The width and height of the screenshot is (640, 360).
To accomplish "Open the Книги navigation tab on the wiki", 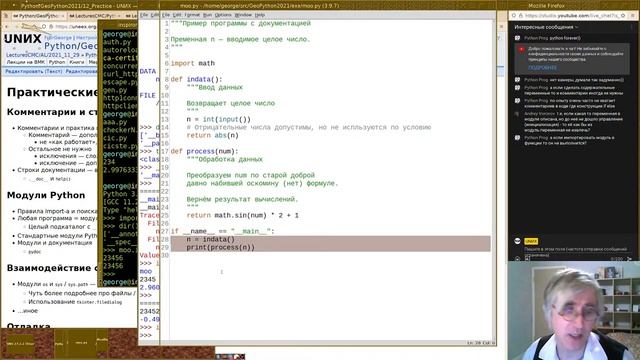I will 77,62.
